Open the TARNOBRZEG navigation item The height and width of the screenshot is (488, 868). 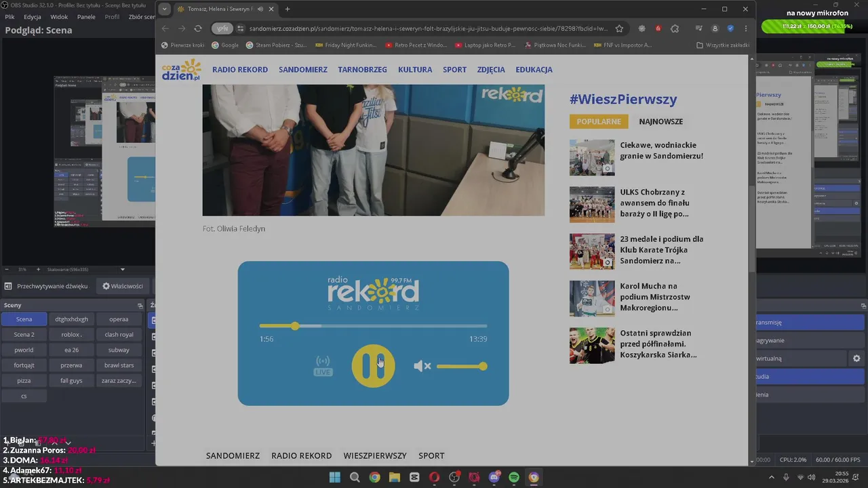363,69
